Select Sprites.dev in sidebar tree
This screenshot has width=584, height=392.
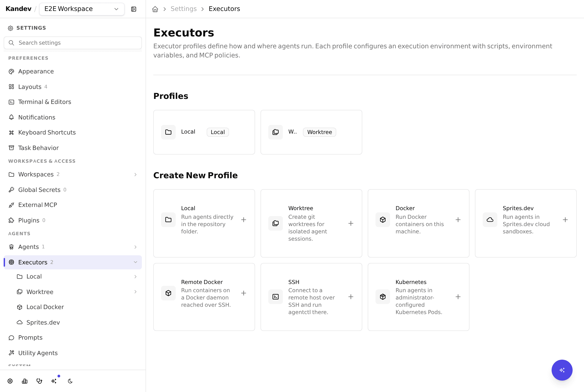tap(77, 322)
